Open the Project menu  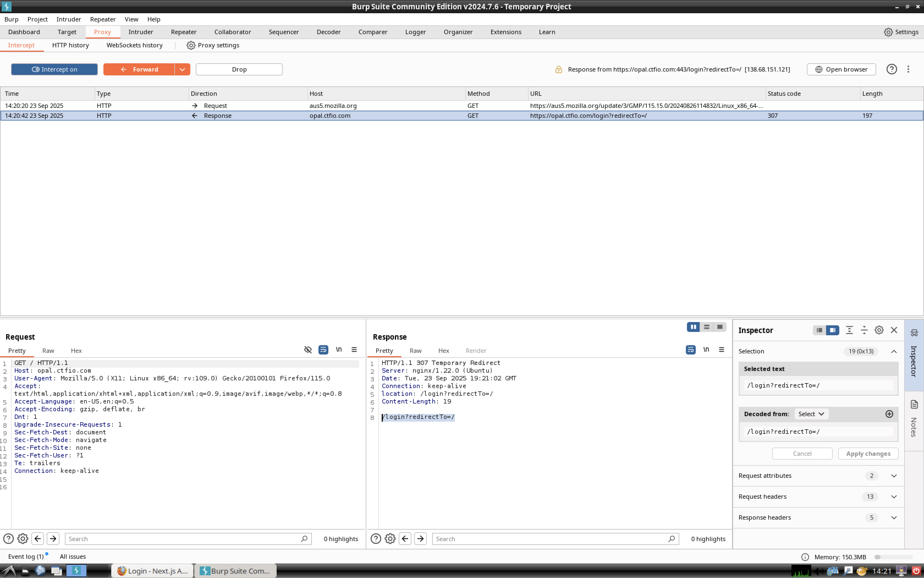coord(37,19)
